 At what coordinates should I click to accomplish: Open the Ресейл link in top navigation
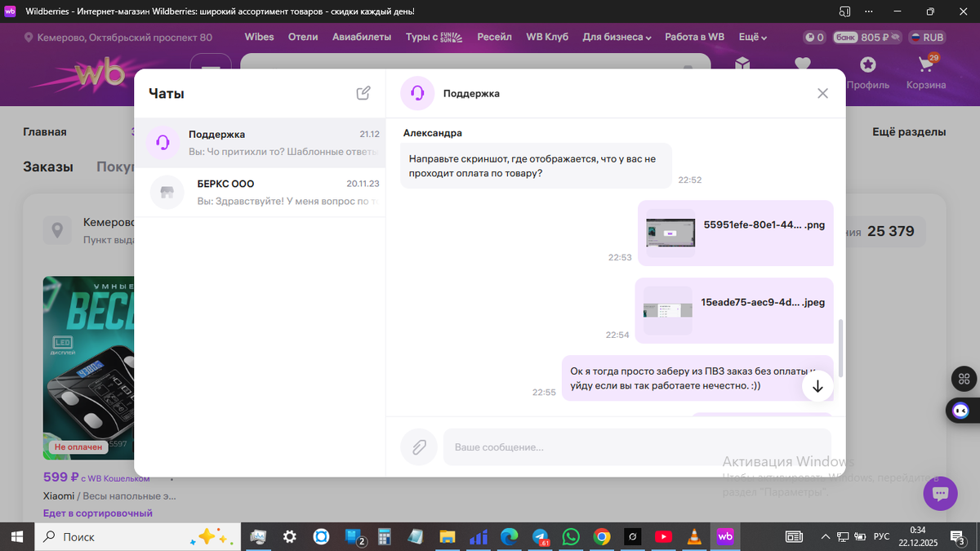[x=494, y=37]
